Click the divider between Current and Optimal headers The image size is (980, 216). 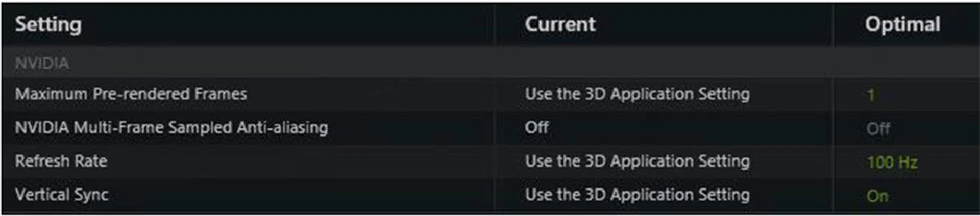(x=833, y=24)
